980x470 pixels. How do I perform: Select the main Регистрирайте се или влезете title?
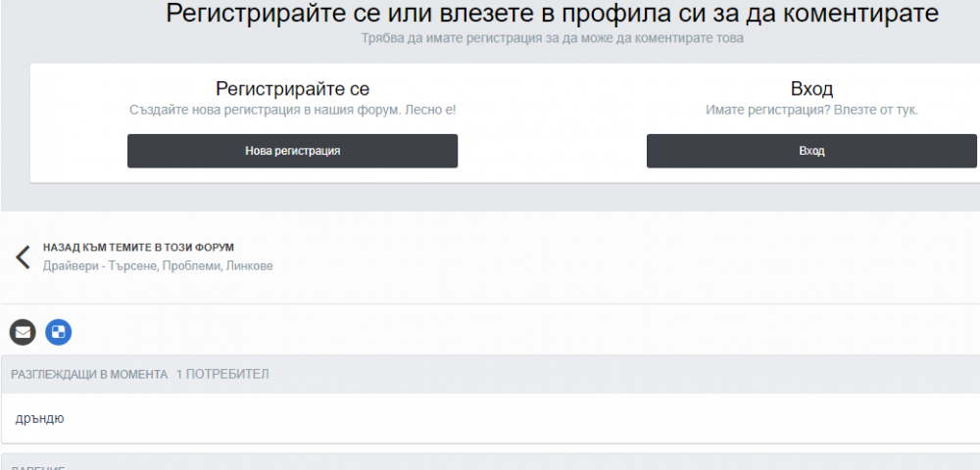click(x=553, y=14)
